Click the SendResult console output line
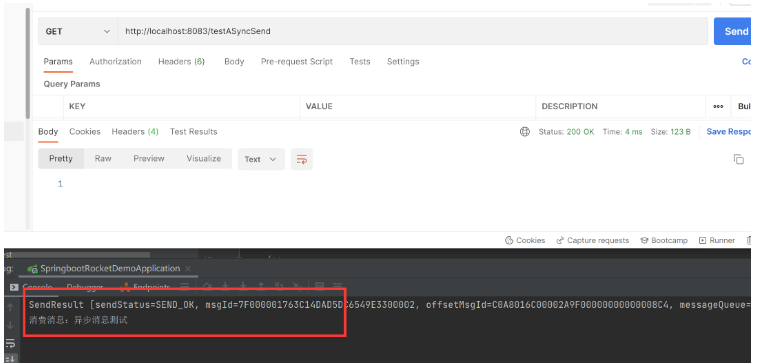758x363 pixels. 389,305
